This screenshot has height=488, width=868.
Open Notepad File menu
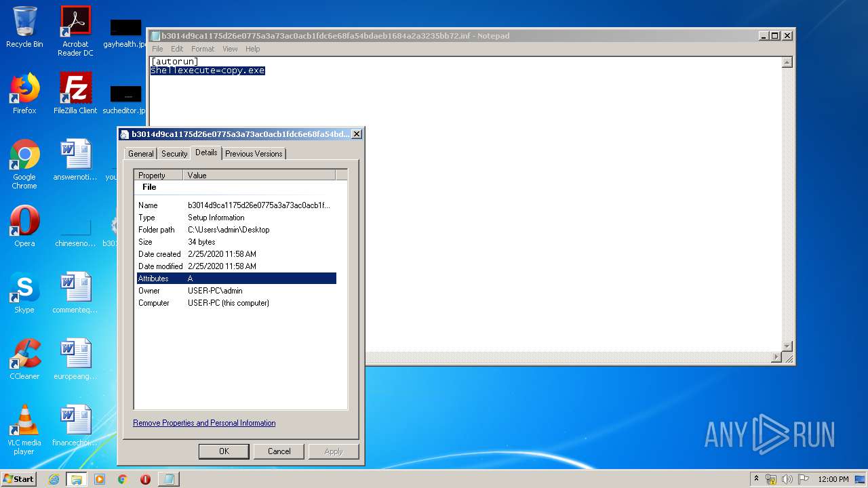pyautogui.click(x=157, y=49)
